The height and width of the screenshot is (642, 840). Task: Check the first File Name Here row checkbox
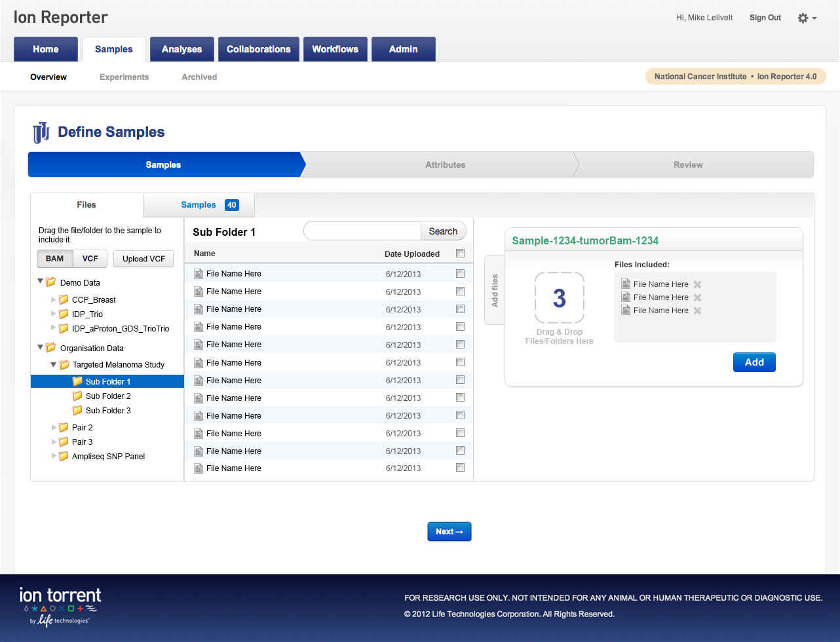coord(460,273)
